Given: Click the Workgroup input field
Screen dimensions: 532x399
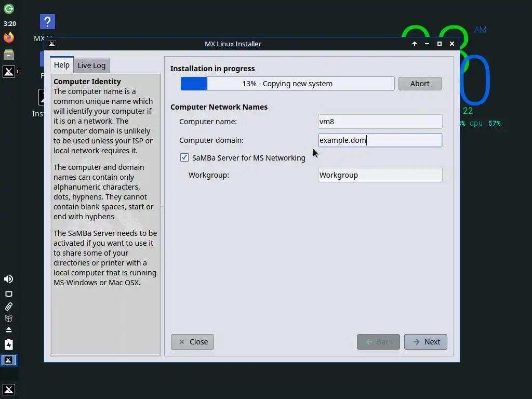Looking at the screenshot, I should [380, 175].
